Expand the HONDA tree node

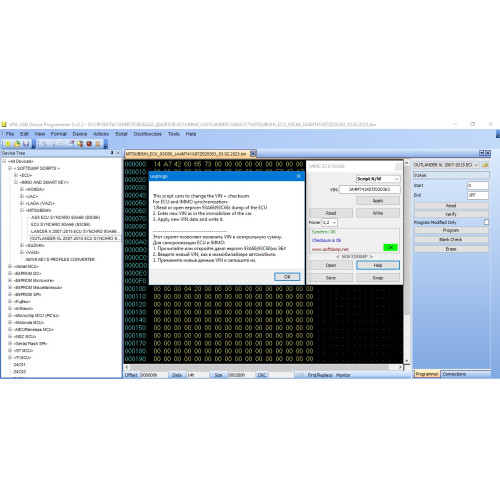pyautogui.click(x=22, y=189)
